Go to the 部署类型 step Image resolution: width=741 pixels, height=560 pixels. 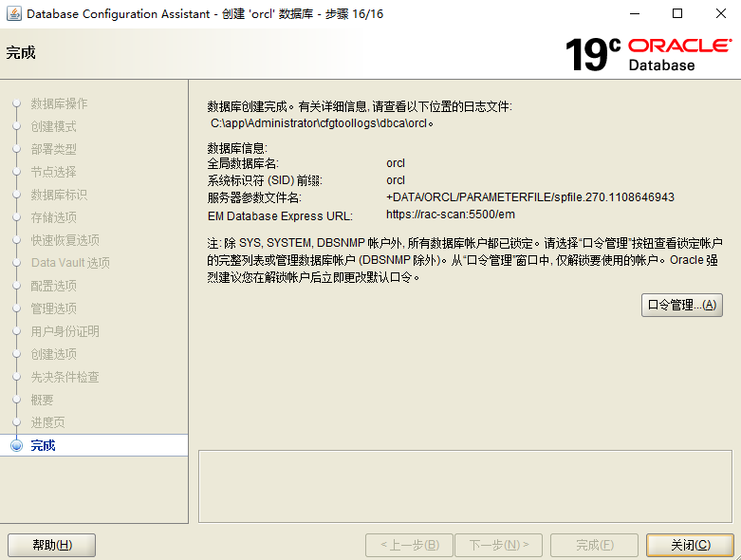click(x=53, y=149)
